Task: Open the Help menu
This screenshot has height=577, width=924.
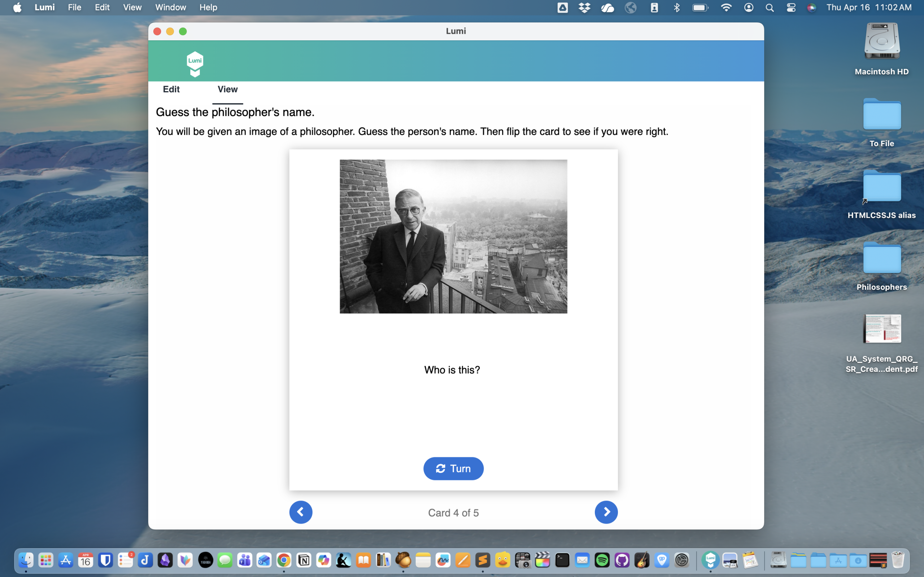Action: [x=208, y=7]
